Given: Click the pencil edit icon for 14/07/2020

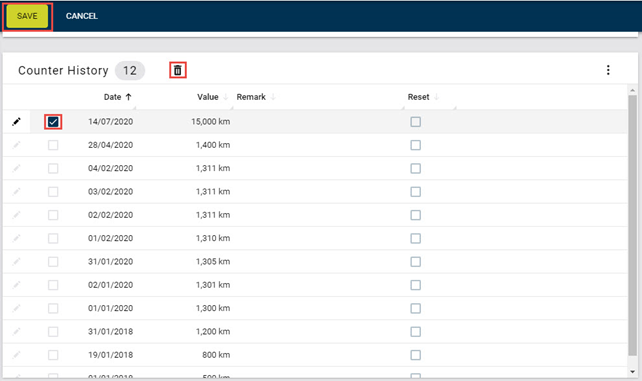Looking at the screenshot, I should [x=16, y=122].
